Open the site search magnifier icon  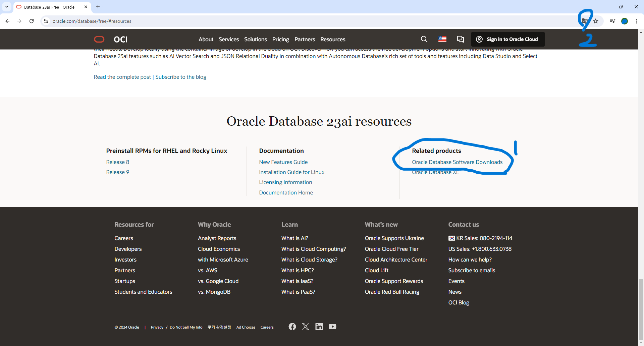(424, 39)
